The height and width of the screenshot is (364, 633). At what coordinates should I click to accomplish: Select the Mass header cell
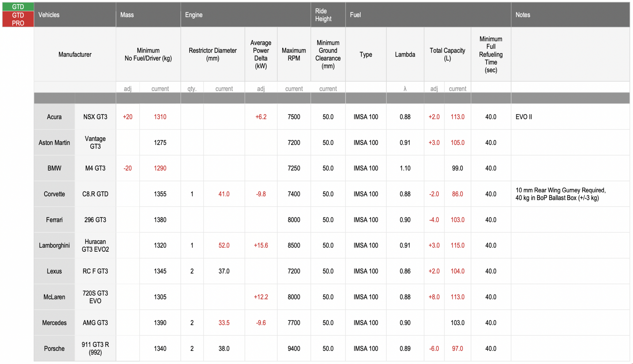[148, 15]
